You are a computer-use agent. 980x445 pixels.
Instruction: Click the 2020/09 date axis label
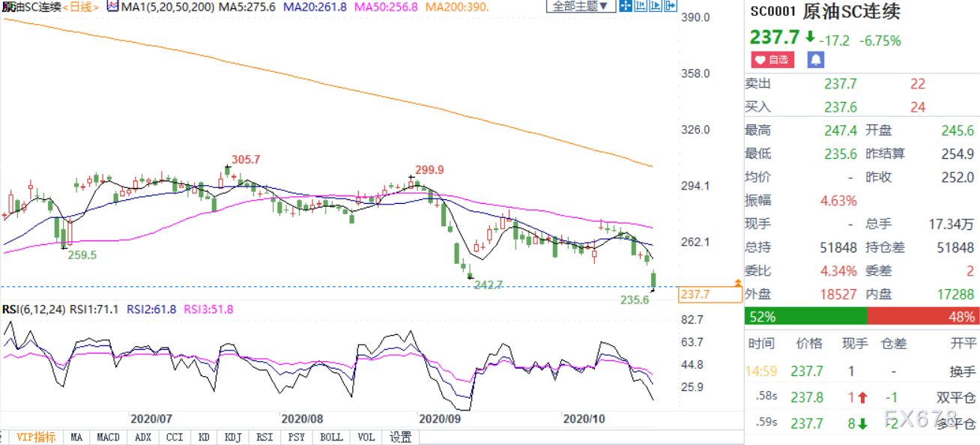point(440,418)
